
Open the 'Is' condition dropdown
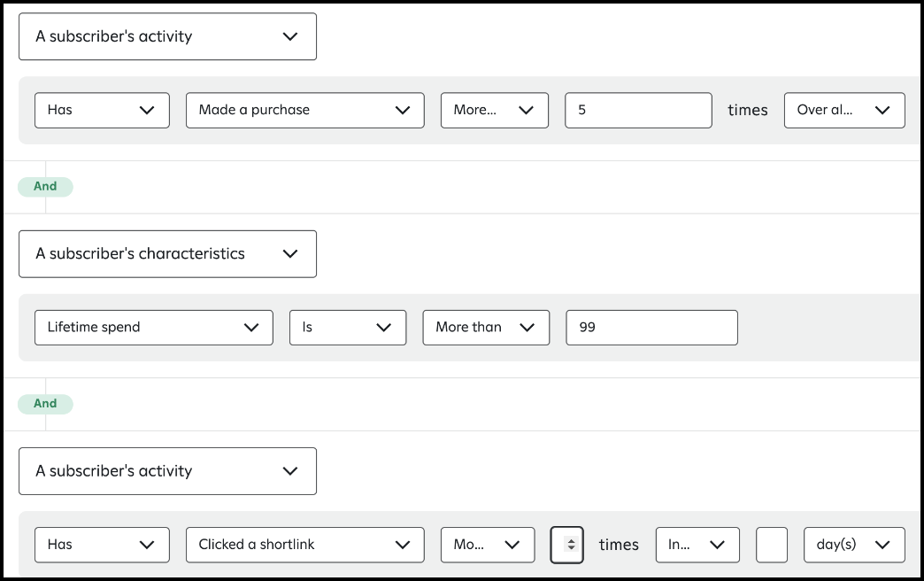click(348, 328)
